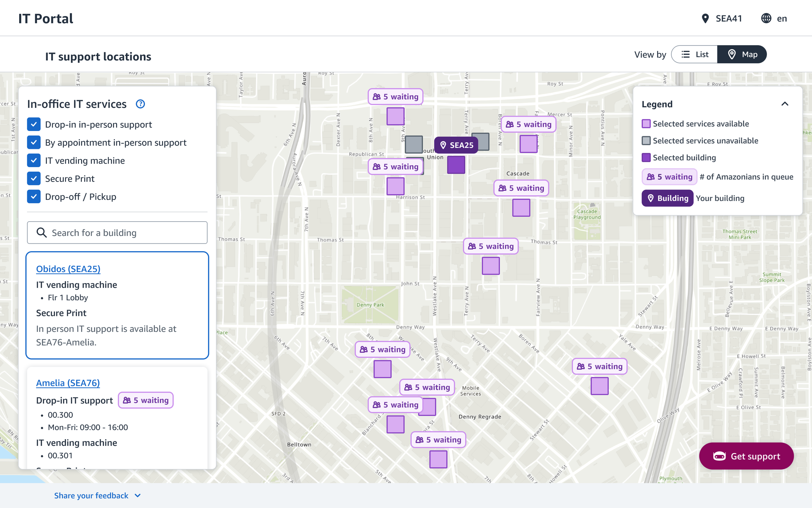The height and width of the screenshot is (508, 812).
Task: Click the 5 waiting badge above Thomas St building
Action: [491, 246]
